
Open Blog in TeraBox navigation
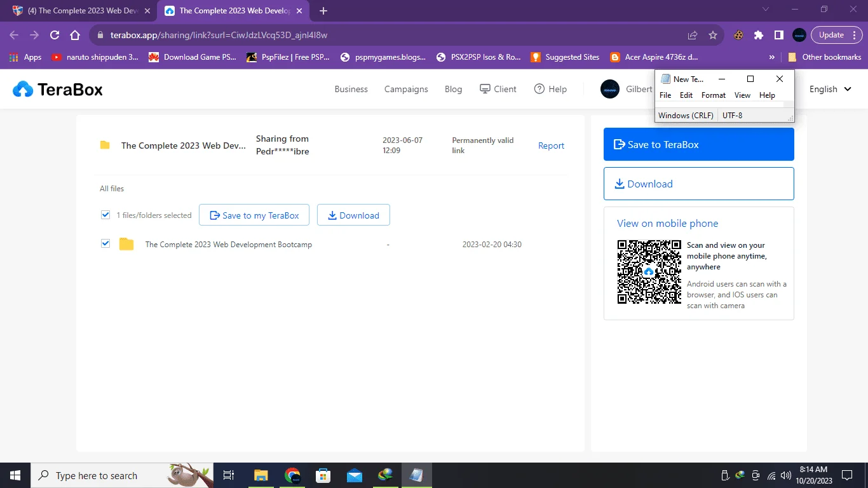[x=454, y=89]
